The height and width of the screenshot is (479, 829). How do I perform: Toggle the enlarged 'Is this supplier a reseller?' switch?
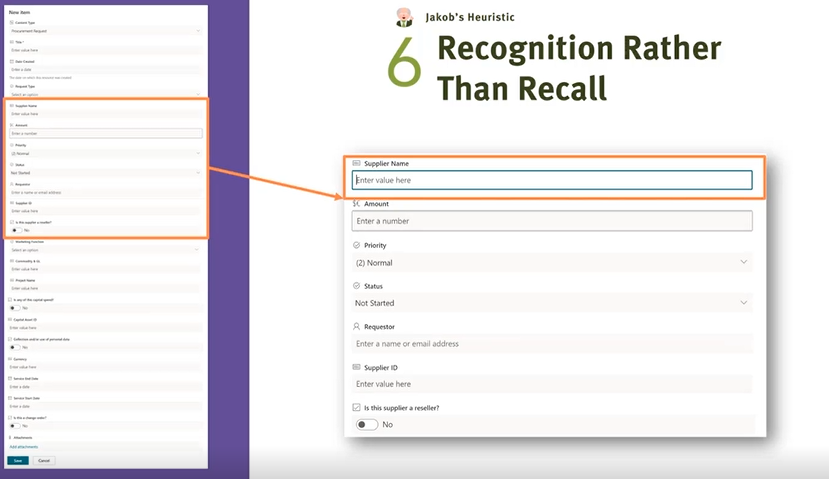(367, 425)
